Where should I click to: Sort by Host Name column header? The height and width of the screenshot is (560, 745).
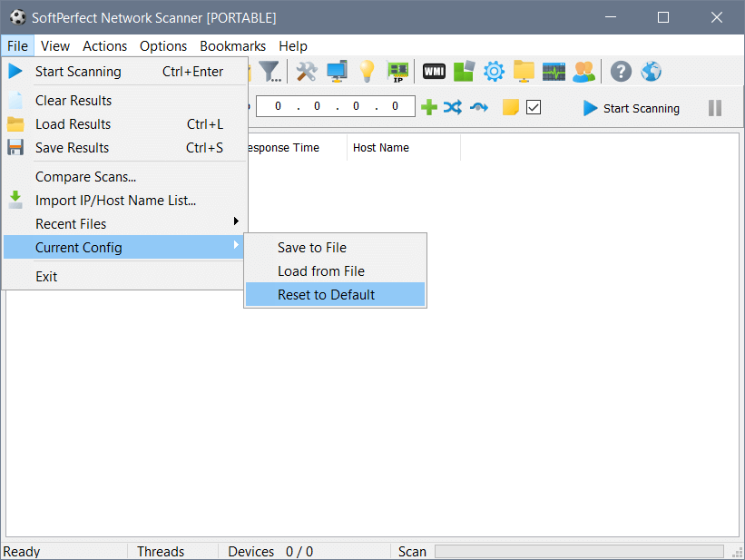point(404,148)
